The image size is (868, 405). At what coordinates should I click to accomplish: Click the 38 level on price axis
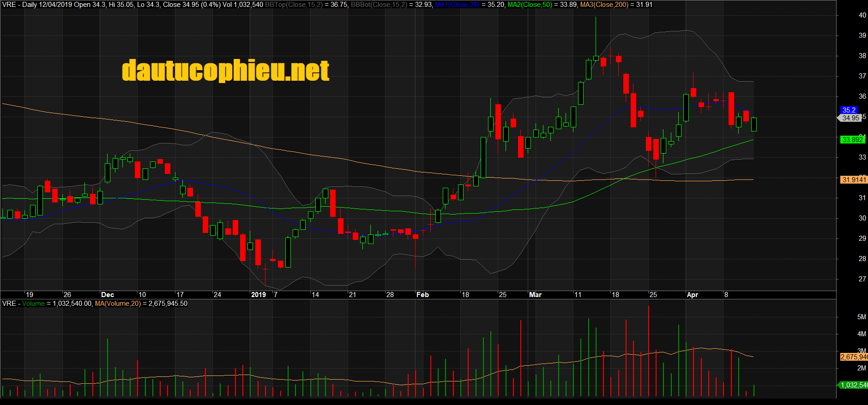pos(862,56)
